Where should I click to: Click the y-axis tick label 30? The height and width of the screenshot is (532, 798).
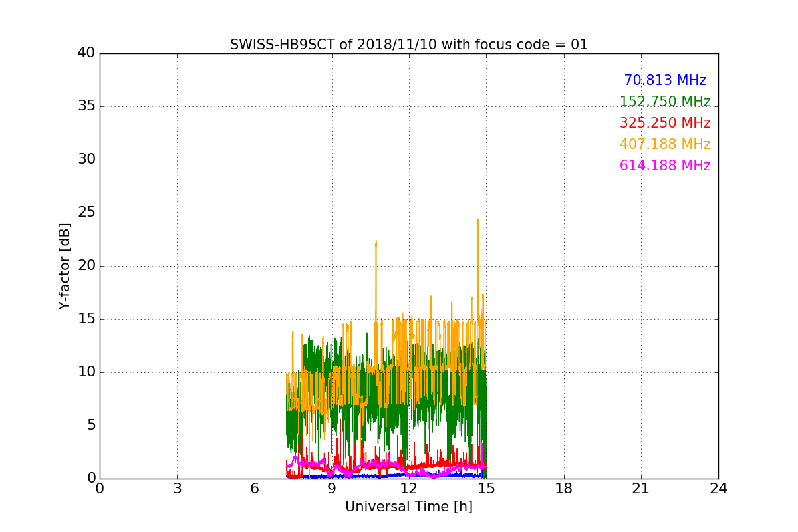86,160
